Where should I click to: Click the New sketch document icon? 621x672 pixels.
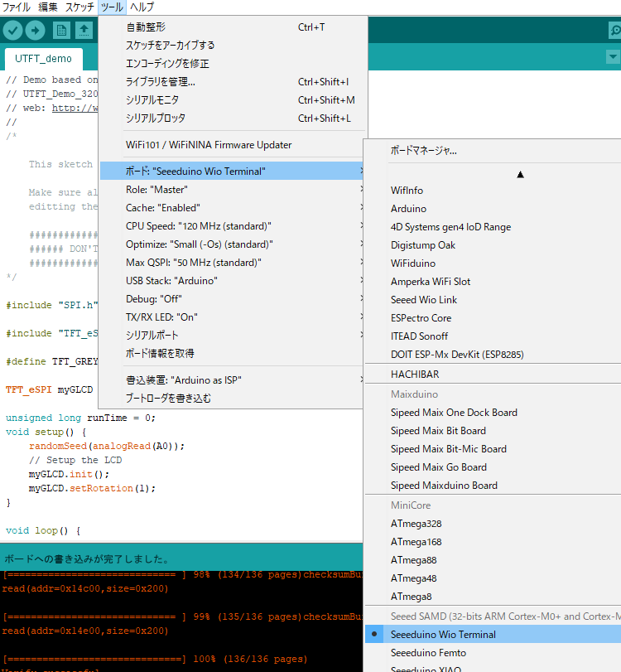coord(61,31)
